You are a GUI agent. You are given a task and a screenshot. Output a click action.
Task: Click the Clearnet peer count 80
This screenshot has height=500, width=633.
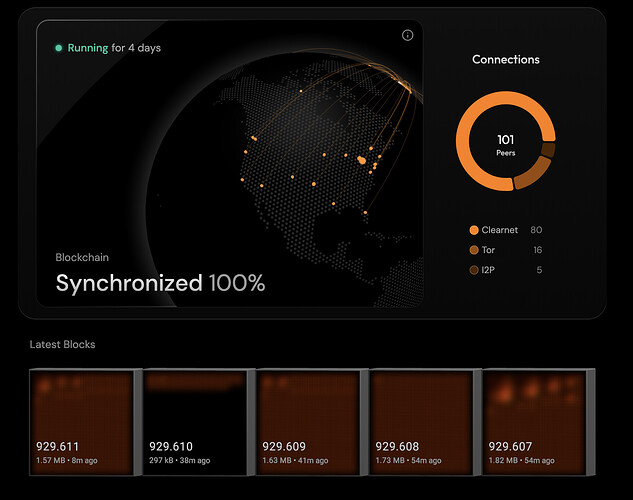coord(536,230)
